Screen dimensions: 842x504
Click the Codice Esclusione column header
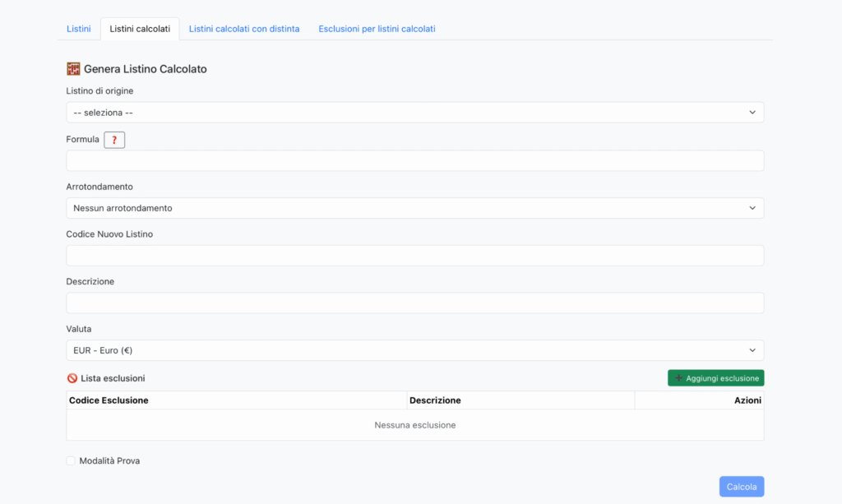click(x=109, y=400)
